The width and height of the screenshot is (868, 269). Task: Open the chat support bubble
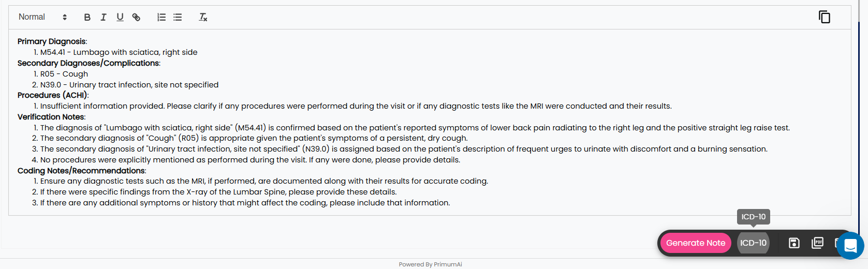(850, 246)
